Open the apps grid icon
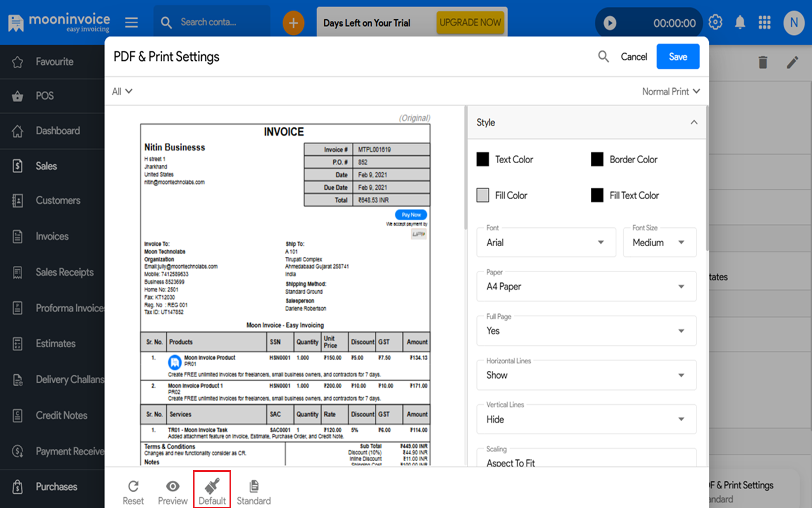Screen dimensions: 812x508 pyautogui.click(x=765, y=23)
